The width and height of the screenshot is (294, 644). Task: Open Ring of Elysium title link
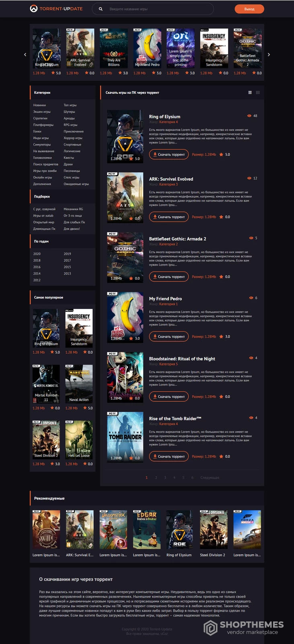tap(164, 117)
